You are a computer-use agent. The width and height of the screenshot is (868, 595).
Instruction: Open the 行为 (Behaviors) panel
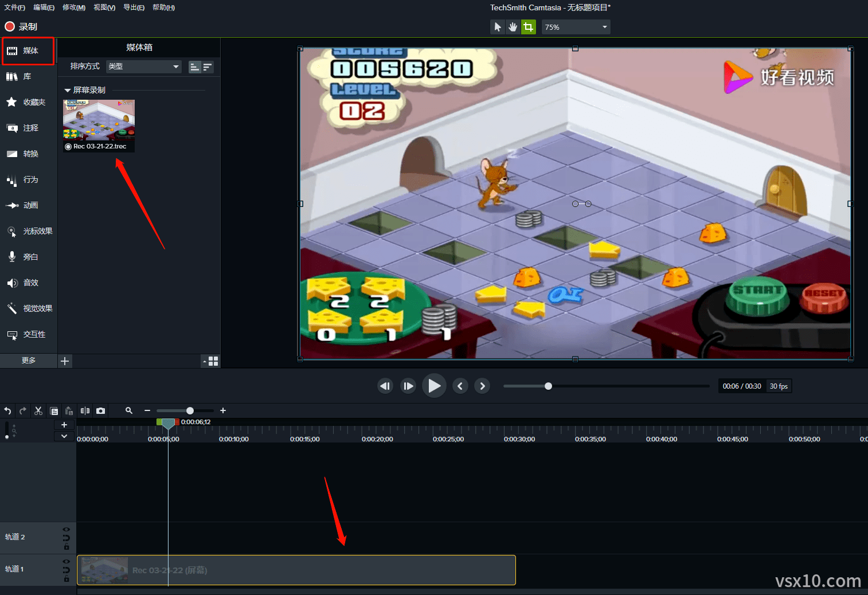28,180
